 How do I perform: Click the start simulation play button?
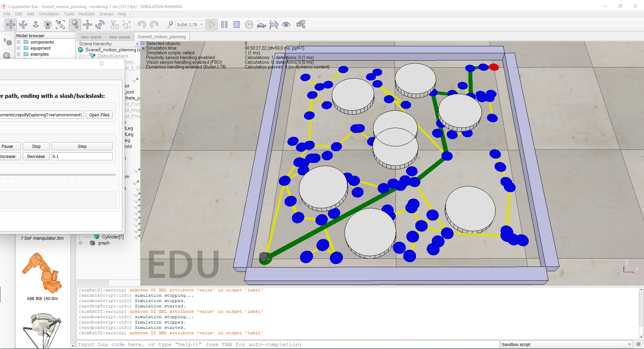coord(212,24)
